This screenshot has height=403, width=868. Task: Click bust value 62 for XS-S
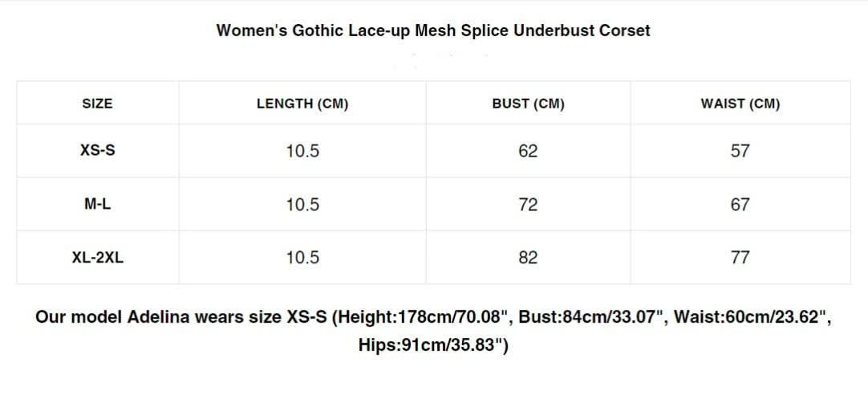click(528, 151)
